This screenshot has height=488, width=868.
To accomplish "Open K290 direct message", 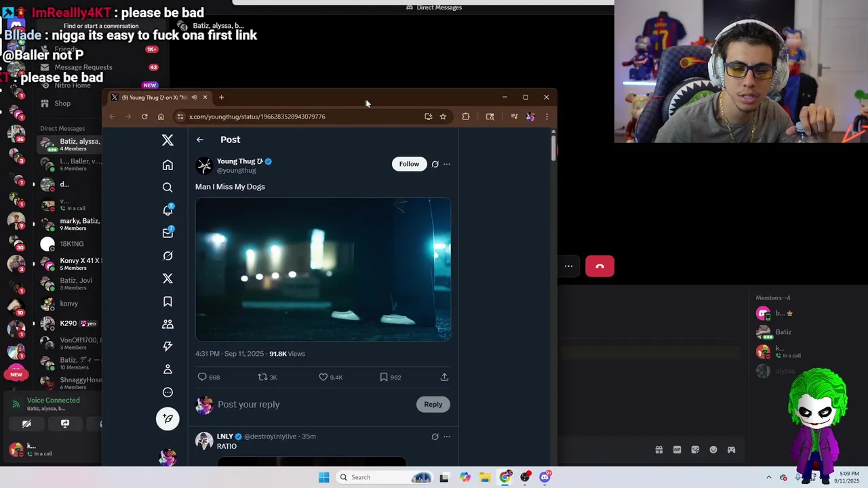I will point(69,323).
